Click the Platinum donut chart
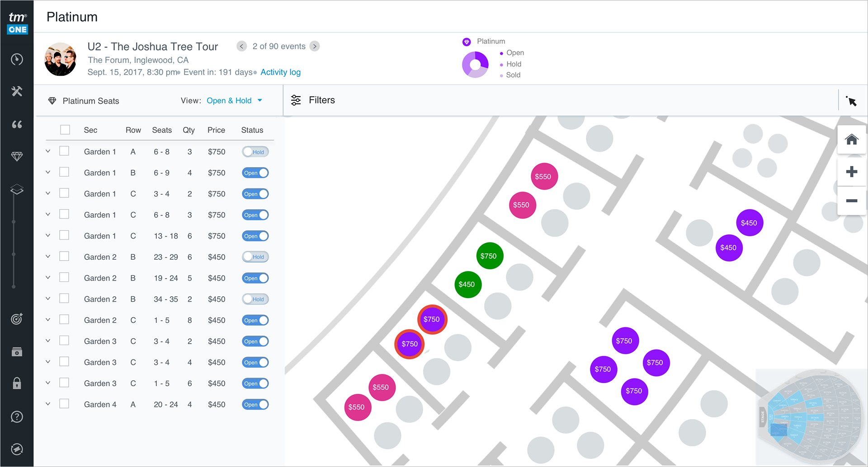 click(475, 65)
